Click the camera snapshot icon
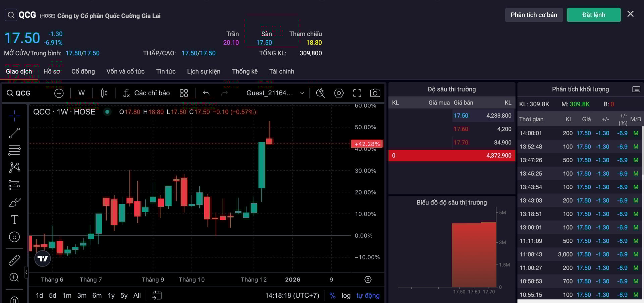Image resolution: width=644 pixels, height=303 pixels. point(375,93)
